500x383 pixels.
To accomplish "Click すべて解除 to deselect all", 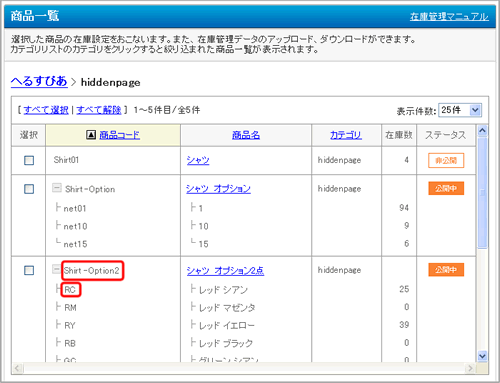I will 99,110.
